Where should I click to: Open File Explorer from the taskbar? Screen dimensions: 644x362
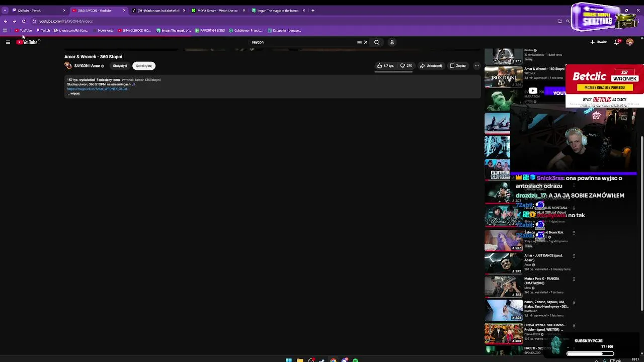[x=300, y=360]
